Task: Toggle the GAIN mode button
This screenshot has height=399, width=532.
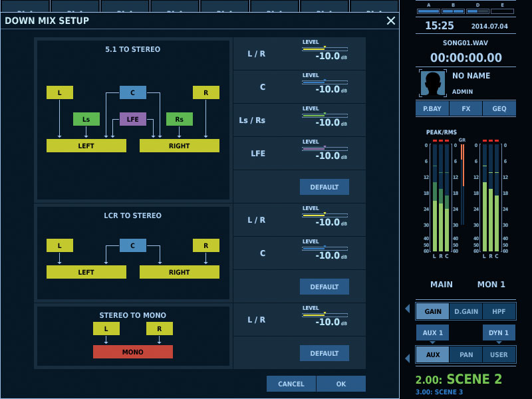Action: (433, 311)
